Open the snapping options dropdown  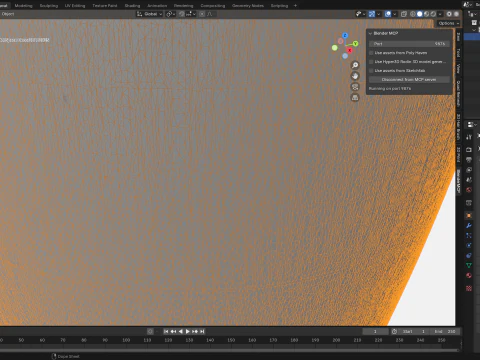pyautogui.click(x=191, y=14)
